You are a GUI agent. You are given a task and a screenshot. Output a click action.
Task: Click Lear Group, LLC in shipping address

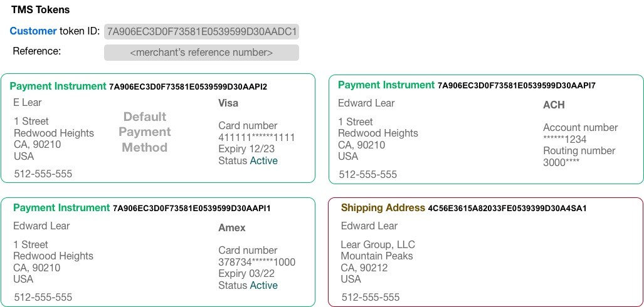coord(378,244)
